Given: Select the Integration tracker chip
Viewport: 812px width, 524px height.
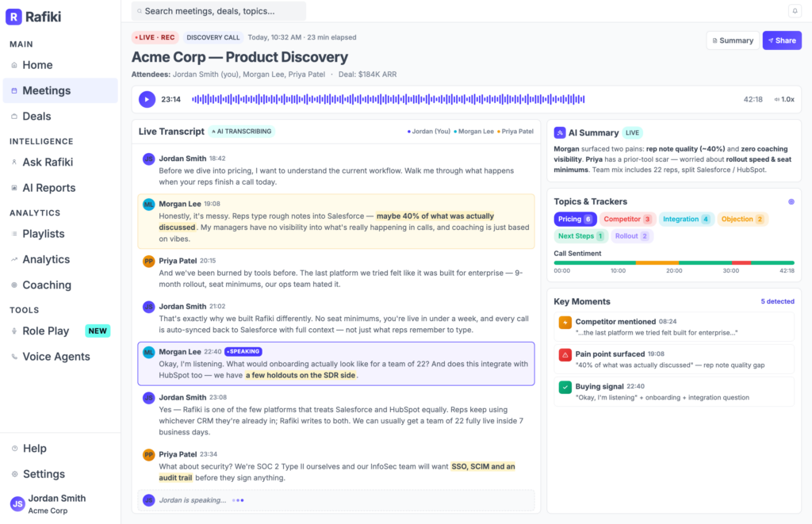Looking at the screenshot, I should 686,219.
